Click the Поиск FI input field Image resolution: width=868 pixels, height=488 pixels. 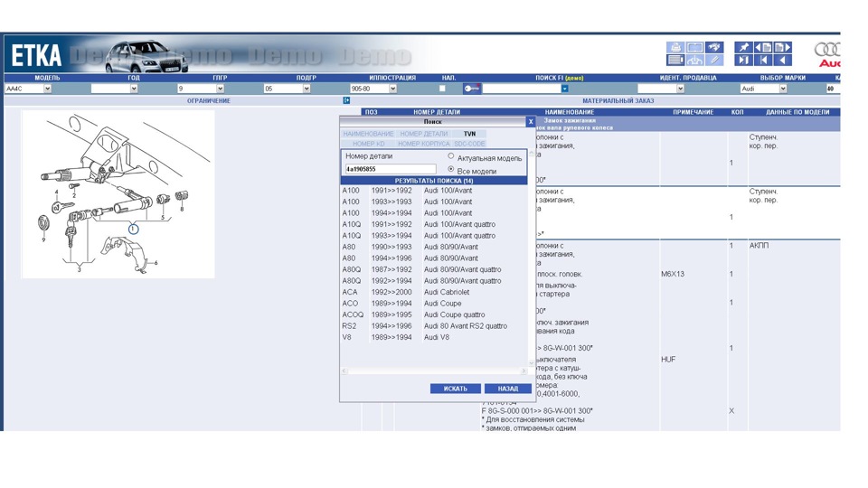522,89
